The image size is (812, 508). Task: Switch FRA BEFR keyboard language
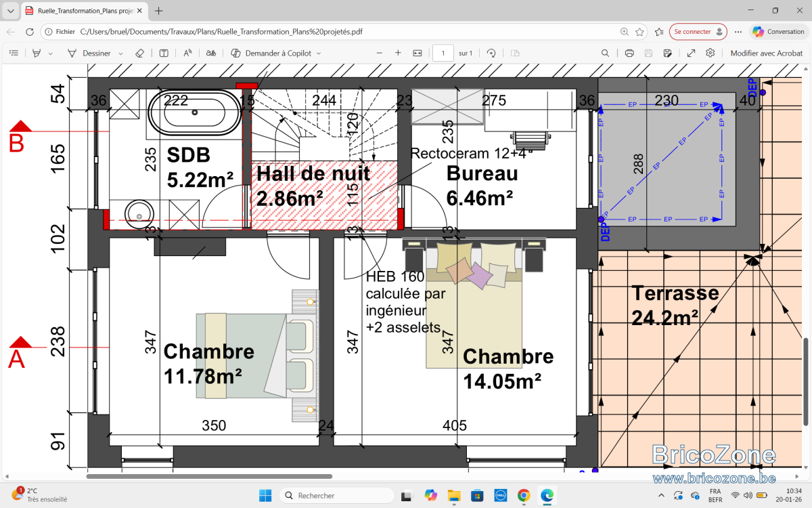pyautogui.click(x=715, y=495)
